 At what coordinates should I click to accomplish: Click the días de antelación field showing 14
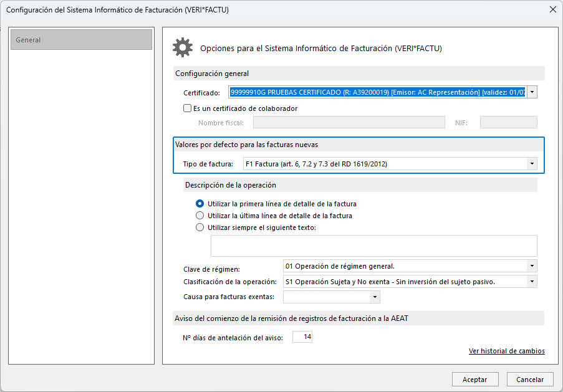tap(302, 337)
